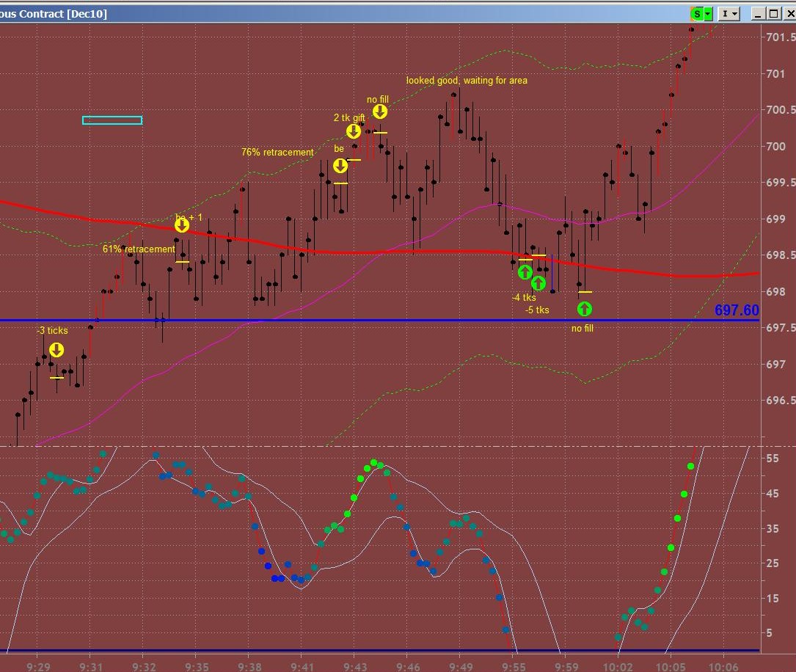Click 696.5 on the price axis
The width and height of the screenshot is (796, 672).
(781, 401)
